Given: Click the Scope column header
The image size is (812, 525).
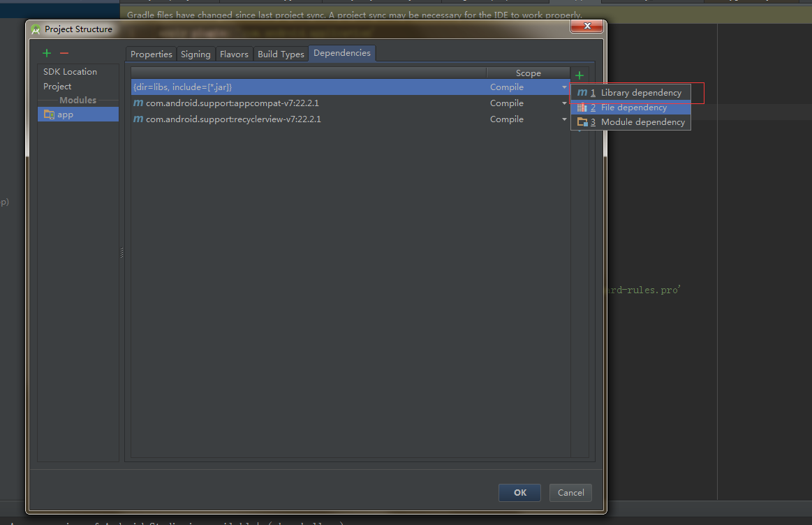Looking at the screenshot, I should tap(529, 73).
